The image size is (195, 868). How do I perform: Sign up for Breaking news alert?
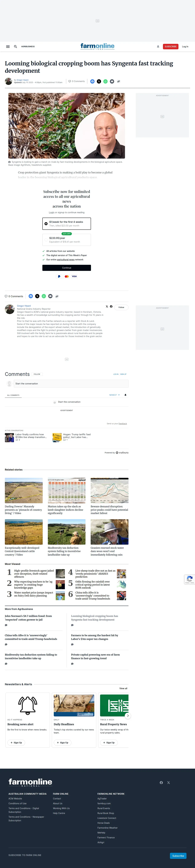pos(16,743)
